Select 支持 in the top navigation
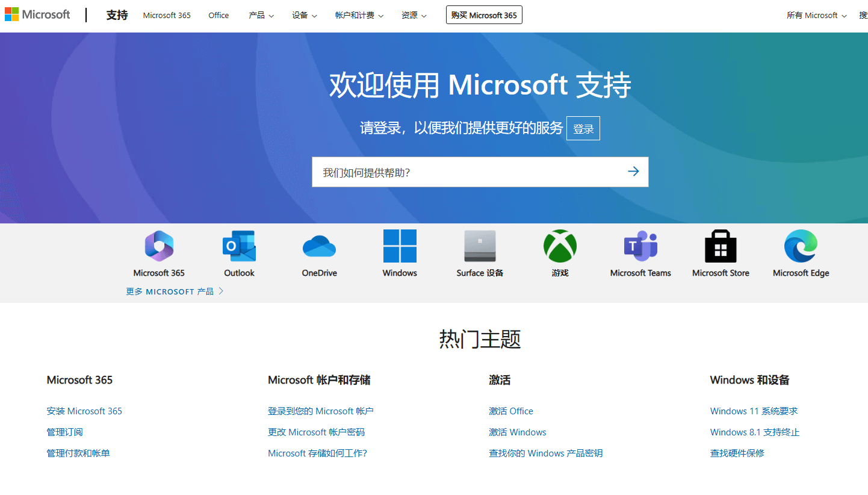 pos(117,15)
